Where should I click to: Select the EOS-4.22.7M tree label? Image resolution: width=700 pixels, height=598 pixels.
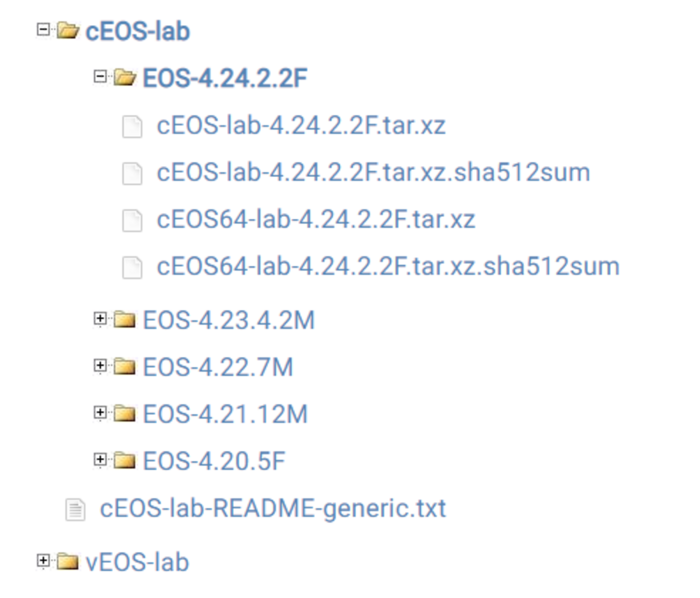218,367
